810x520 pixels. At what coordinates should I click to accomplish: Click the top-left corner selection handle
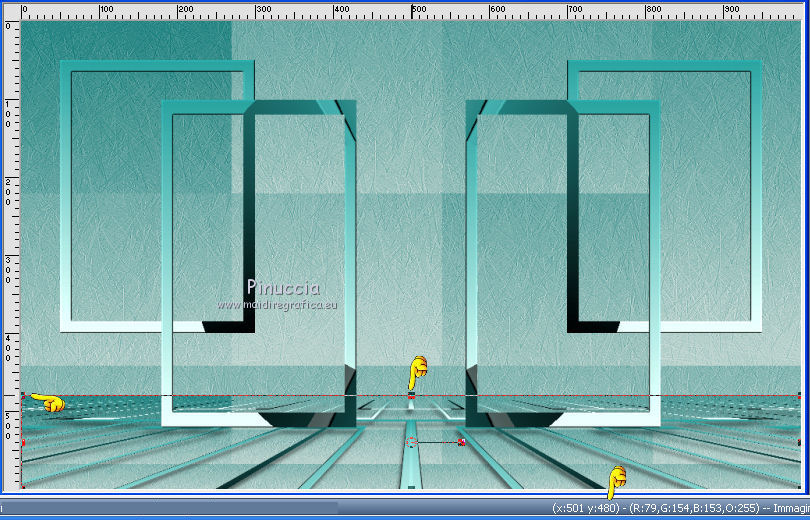pos(23,396)
